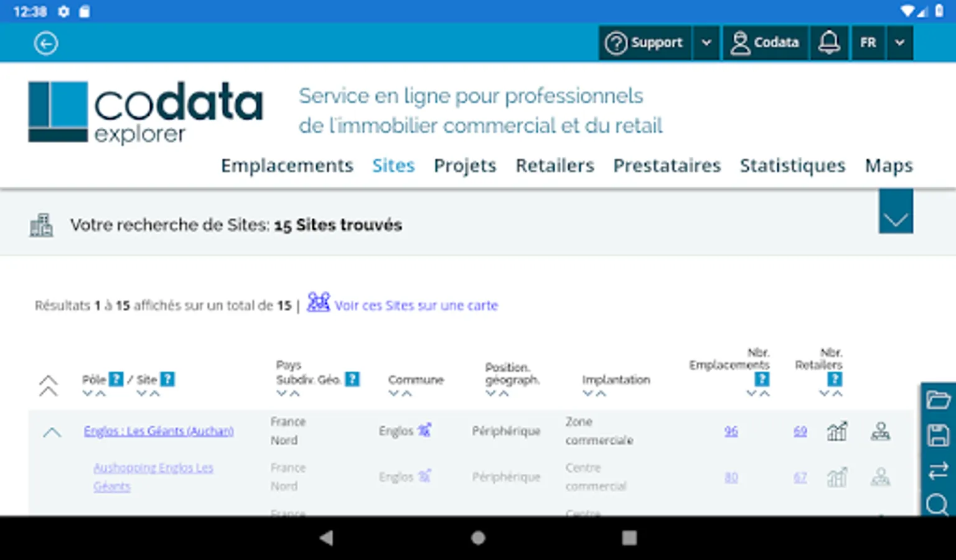Sort Commune column descending

pos(393,393)
